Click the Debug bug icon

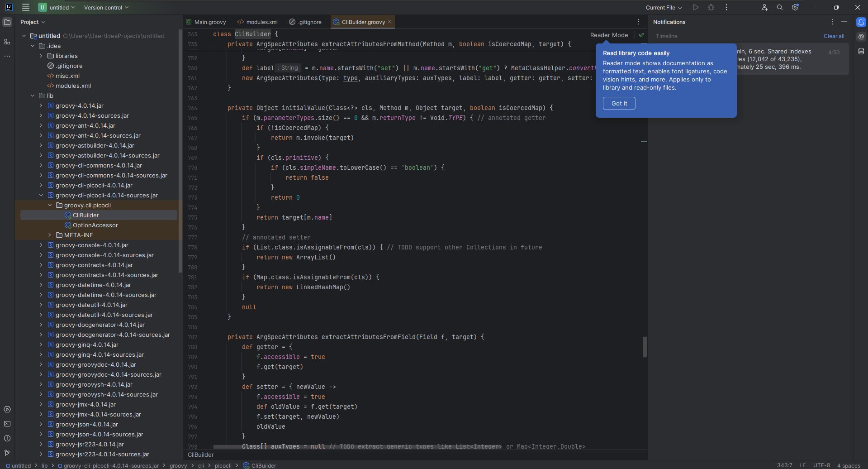tap(711, 8)
